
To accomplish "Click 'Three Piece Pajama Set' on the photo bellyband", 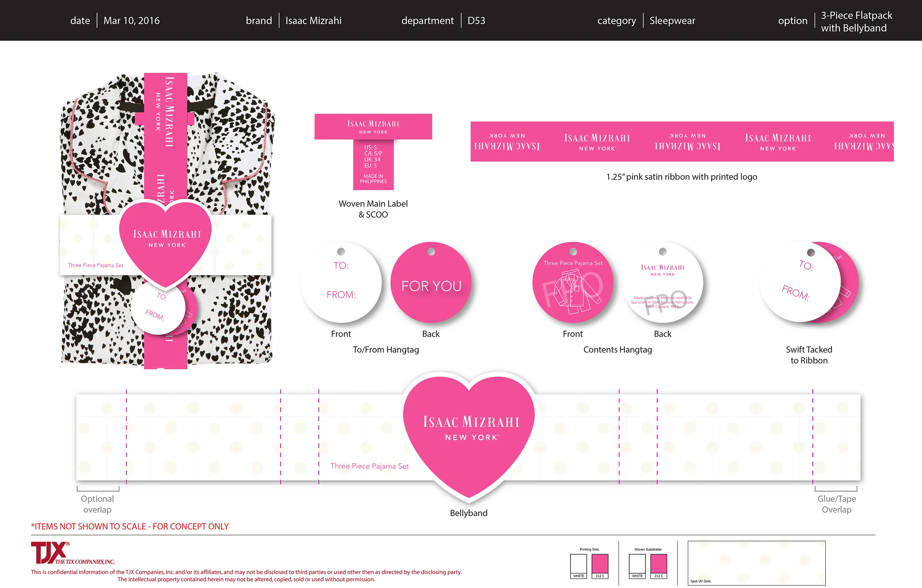I will pos(96,265).
